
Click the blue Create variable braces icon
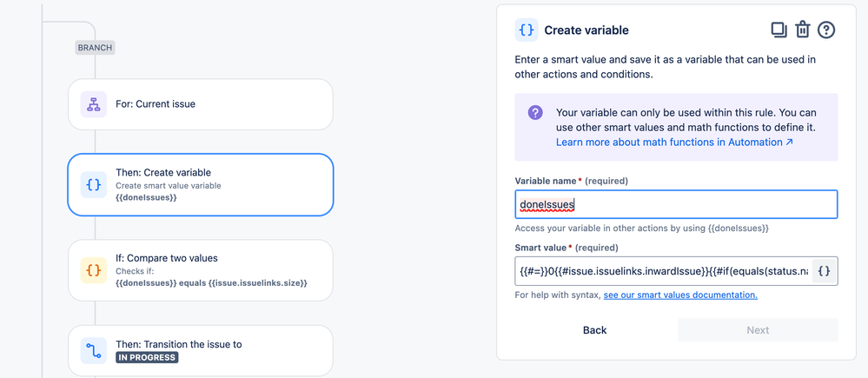(x=94, y=184)
